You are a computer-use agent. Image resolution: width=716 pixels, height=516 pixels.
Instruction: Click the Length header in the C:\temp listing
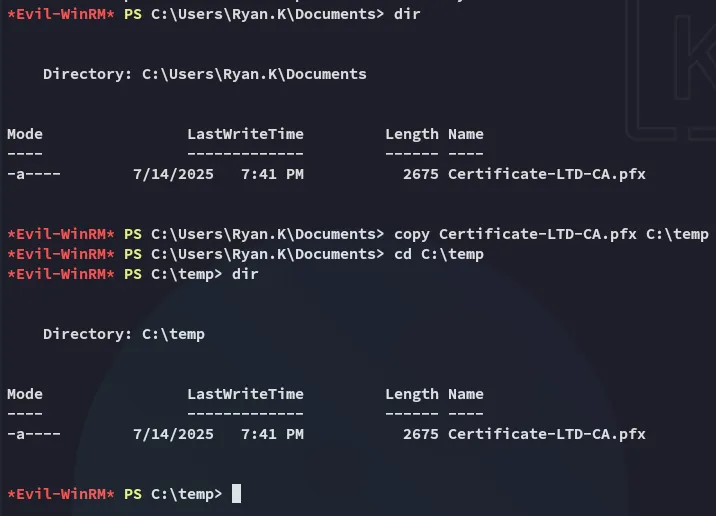pyautogui.click(x=412, y=394)
